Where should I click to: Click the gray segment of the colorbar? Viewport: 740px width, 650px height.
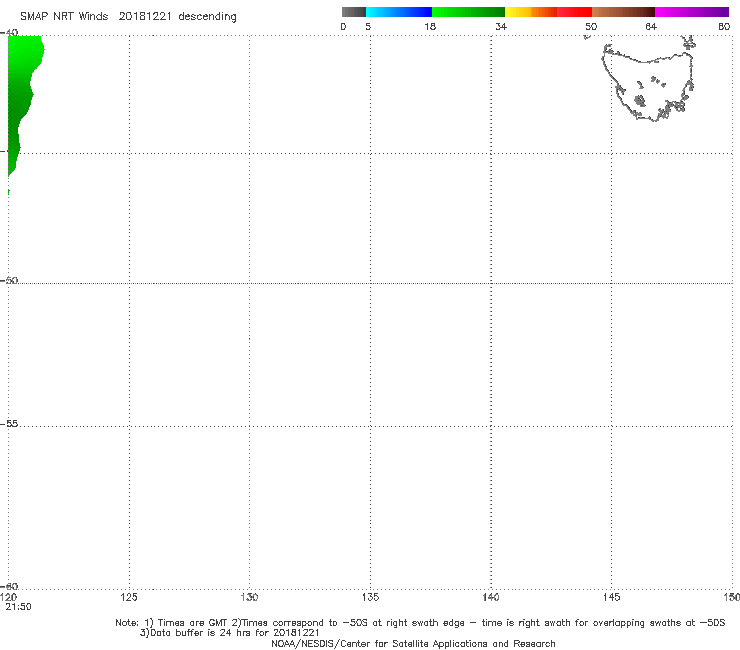point(354,12)
